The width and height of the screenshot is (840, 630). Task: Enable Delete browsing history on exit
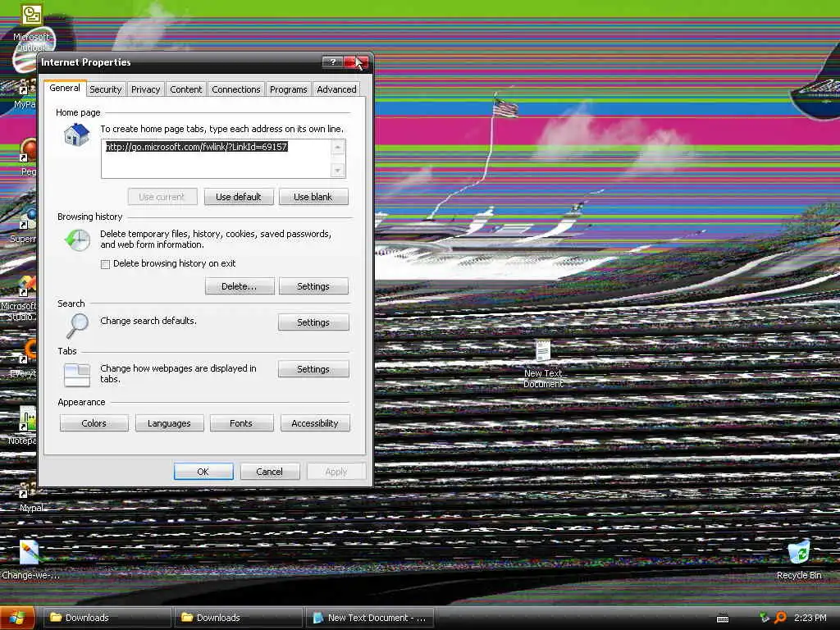tap(106, 264)
